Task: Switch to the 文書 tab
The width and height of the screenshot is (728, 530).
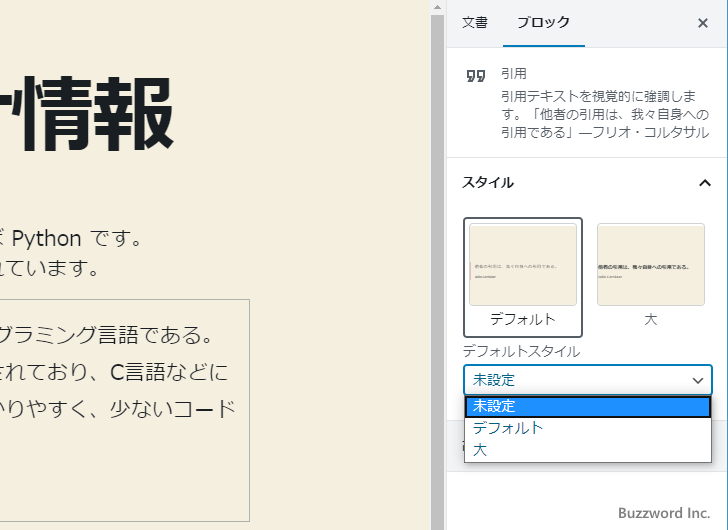Action: [475, 22]
